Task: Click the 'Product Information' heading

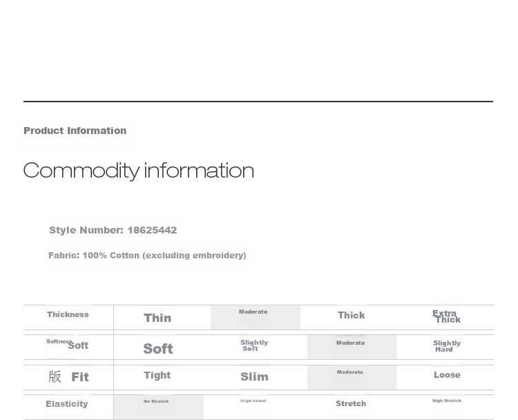Action: point(75,131)
